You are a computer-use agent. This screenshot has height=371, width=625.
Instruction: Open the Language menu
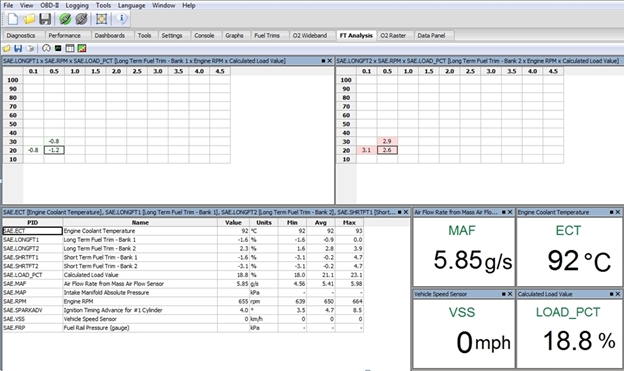tap(132, 6)
